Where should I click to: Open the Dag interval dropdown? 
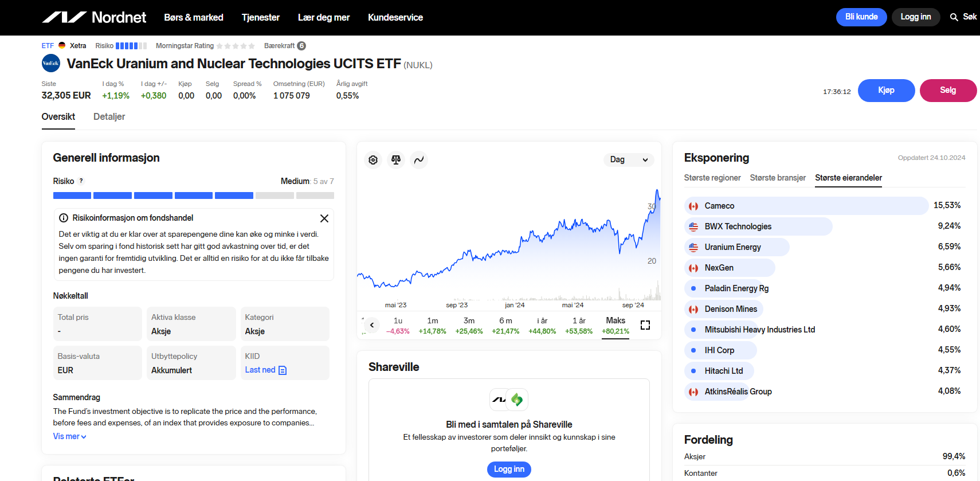click(629, 159)
